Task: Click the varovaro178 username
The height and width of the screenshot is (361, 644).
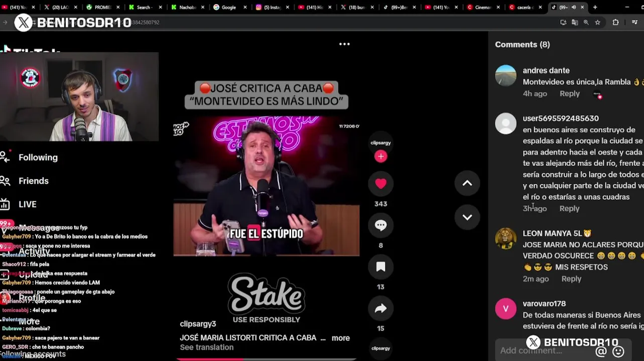Action: pos(544,304)
